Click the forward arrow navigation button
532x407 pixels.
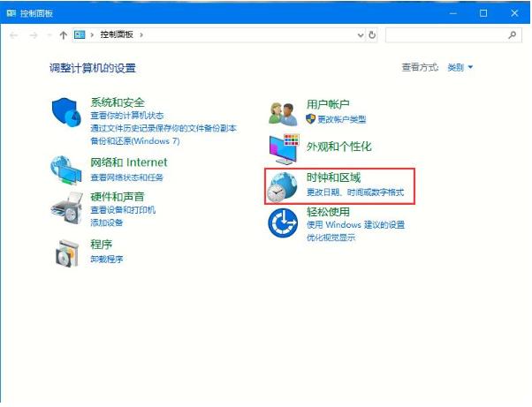(x=33, y=35)
